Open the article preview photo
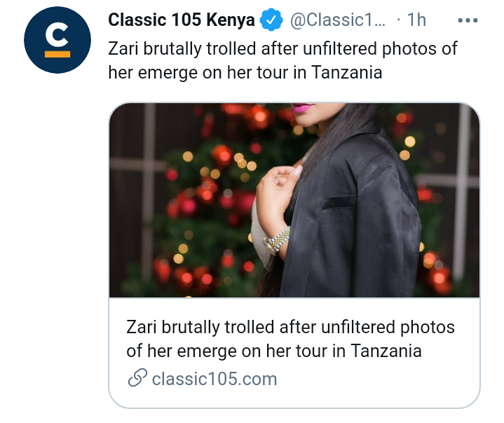504x423 pixels. point(294,200)
